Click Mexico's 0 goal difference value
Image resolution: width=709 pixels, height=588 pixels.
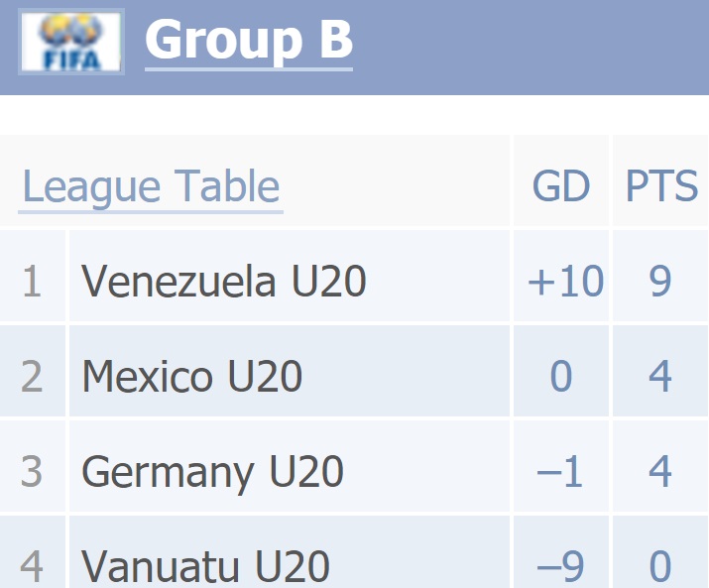click(561, 376)
